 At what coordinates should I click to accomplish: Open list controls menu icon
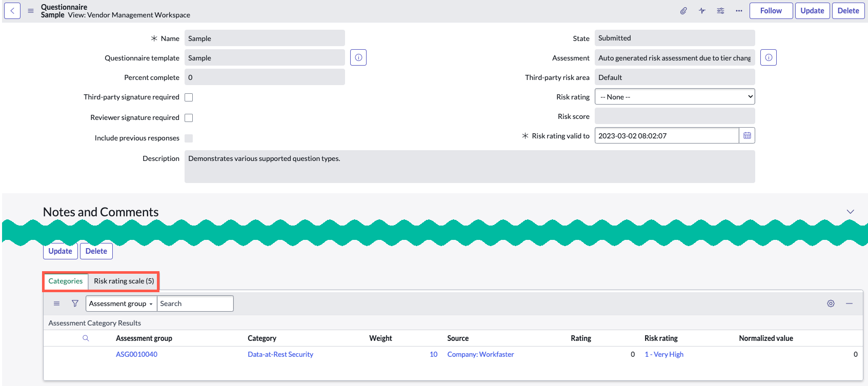[57, 303]
